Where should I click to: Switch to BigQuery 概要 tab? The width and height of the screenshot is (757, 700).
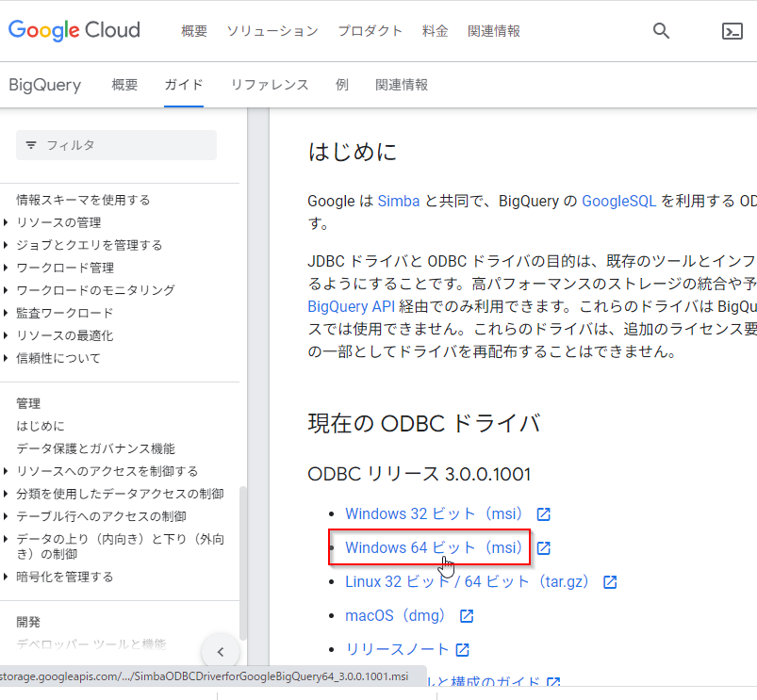124,85
